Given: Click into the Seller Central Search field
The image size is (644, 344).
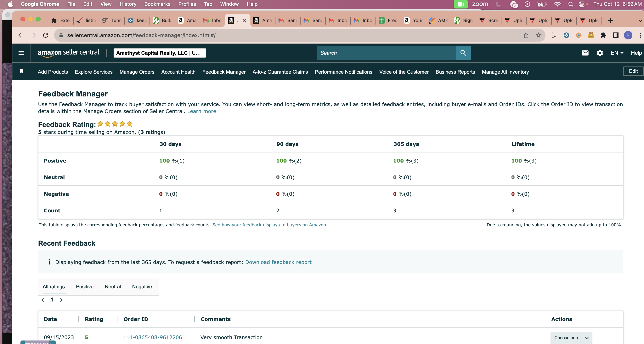Looking at the screenshot, I should coord(386,53).
